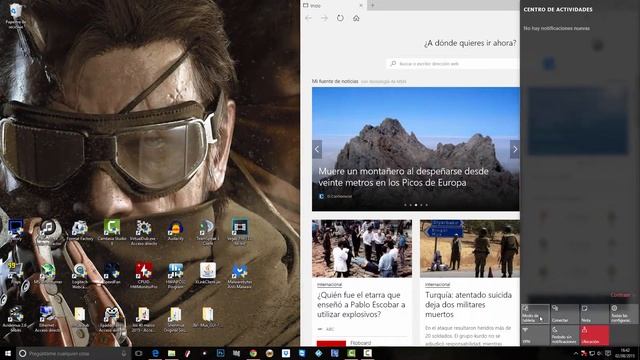Click the Contraer link in action center
The width and height of the screenshot is (640, 360).
(x=620, y=295)
